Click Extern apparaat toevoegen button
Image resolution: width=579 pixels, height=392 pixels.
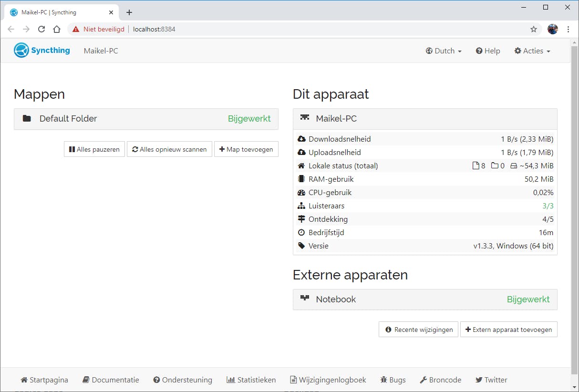(509, 330)
